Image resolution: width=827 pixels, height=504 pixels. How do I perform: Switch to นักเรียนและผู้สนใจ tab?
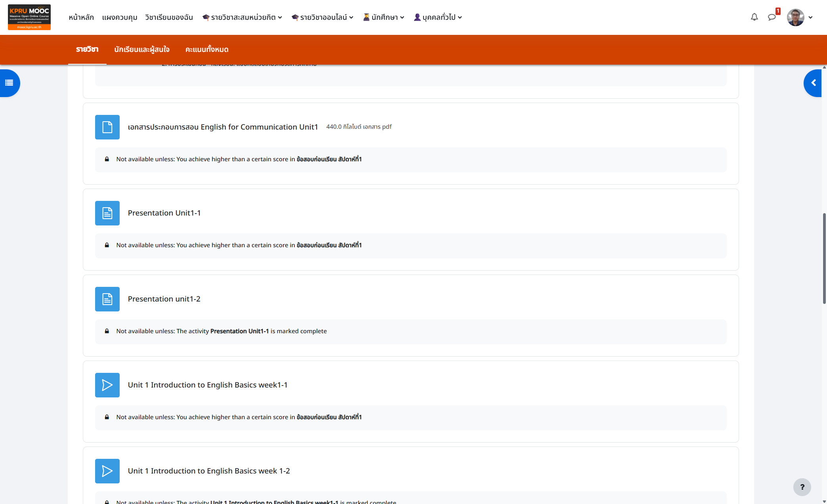point(142,50)
